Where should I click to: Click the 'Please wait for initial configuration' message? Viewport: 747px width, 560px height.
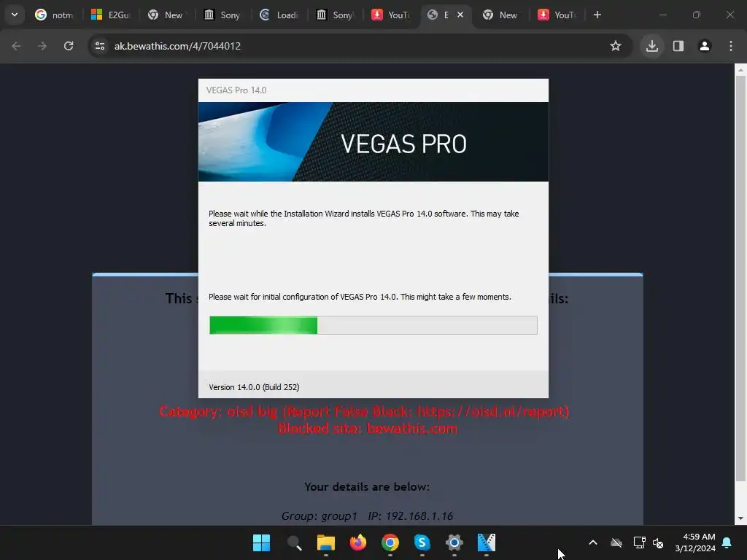coord(360,297)
